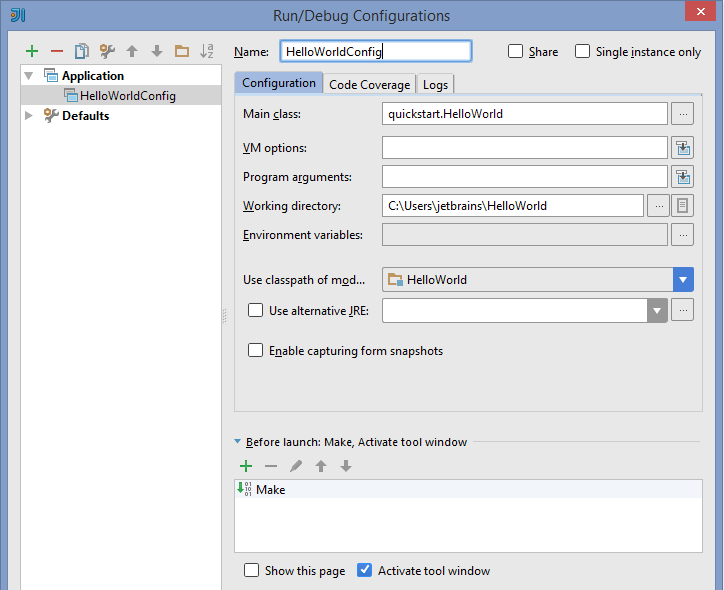
Task: Remove the selected Before launch task
Action: [x=271, y=466]
